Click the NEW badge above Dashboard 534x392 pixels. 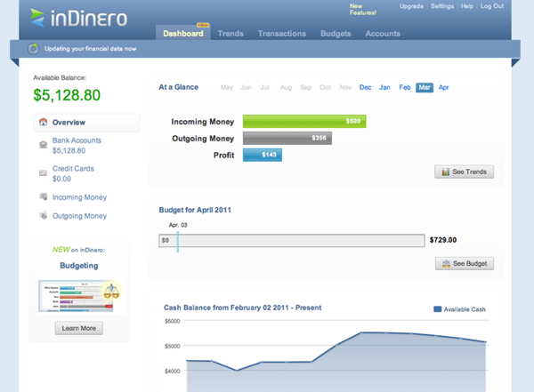click(203, 25)
